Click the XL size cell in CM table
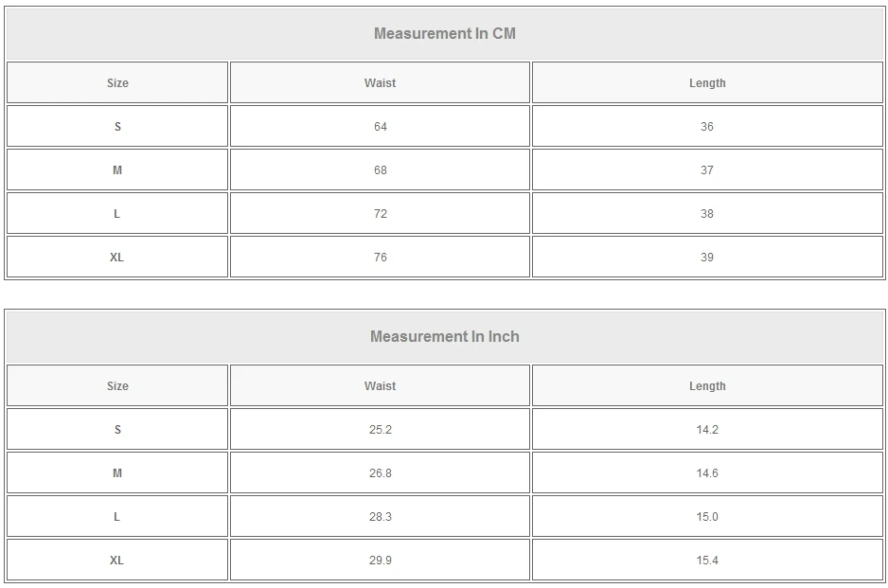The width and height of the screenshot is (888, 588). pyautogui.click(x=117, y=258)
